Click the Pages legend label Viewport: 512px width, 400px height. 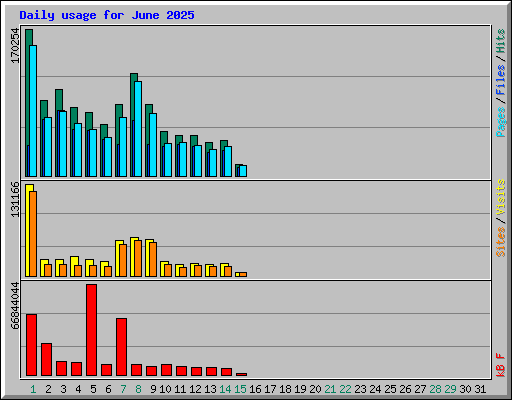(501, 122)
